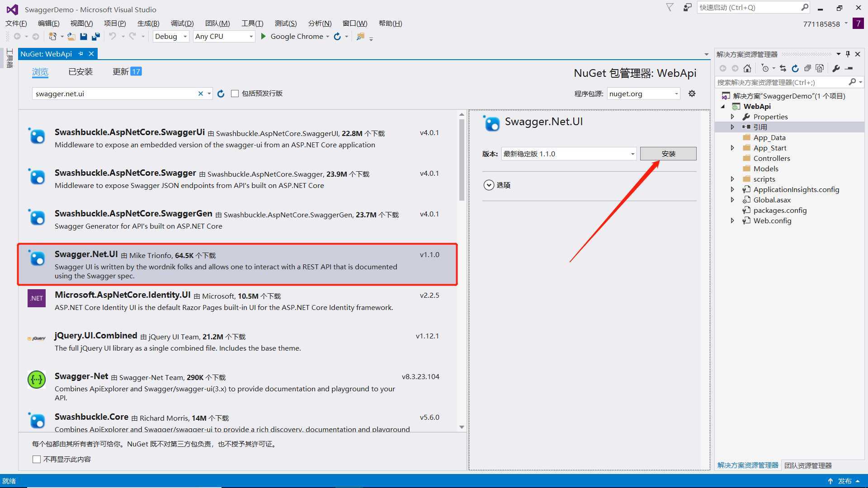868x488 pixels.
Task: Expand the scripts folder node
Action: coord(732,179)
